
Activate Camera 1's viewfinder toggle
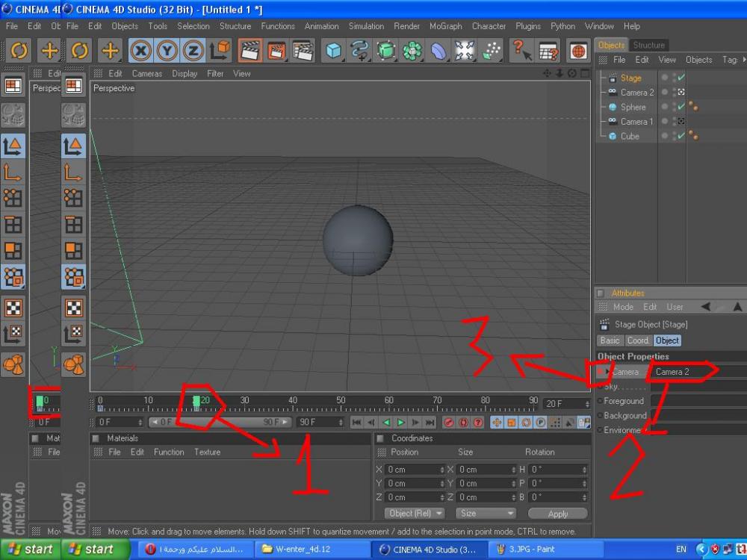click(681, 122)
